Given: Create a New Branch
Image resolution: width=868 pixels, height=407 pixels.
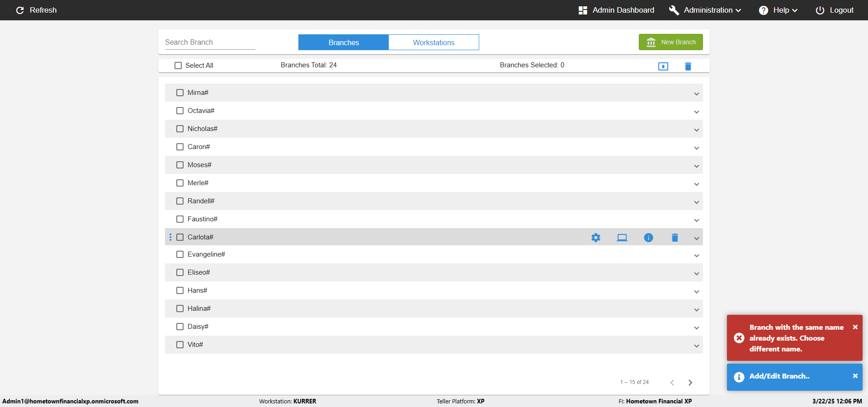Looking at the screenshot, I should click(671, 42).
